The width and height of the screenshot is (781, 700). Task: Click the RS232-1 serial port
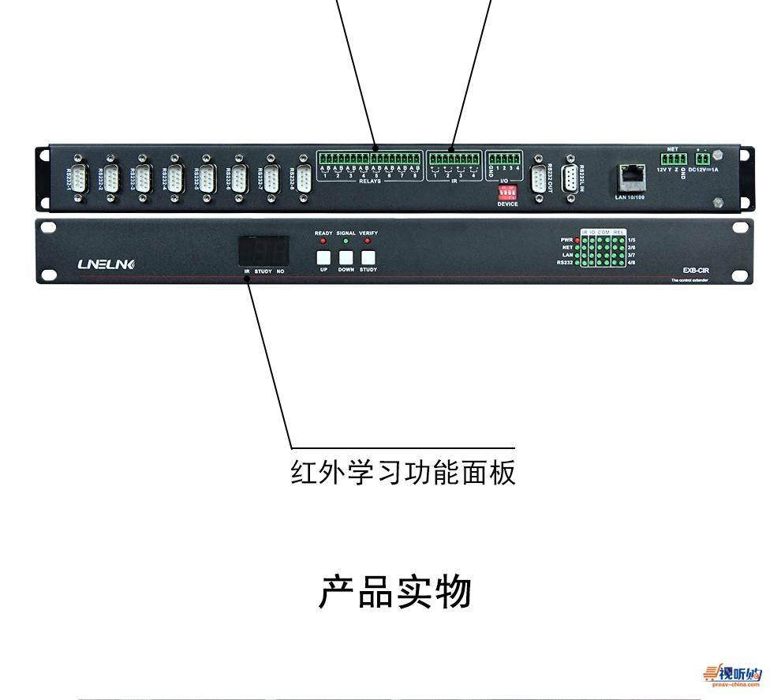(x=79, y=178)
